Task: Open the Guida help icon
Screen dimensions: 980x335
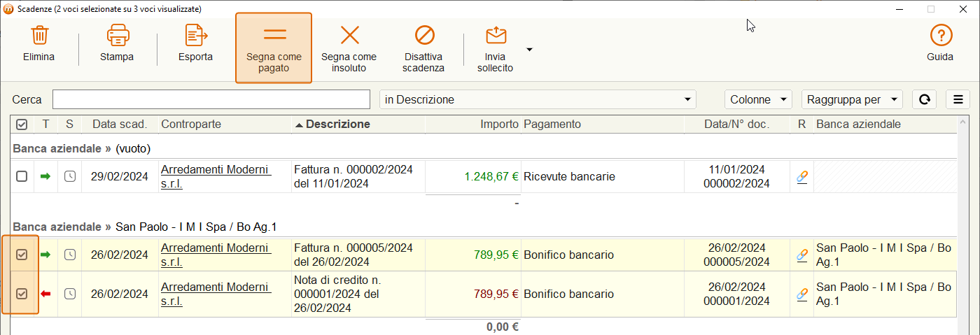Action: [x=940, y=35]
